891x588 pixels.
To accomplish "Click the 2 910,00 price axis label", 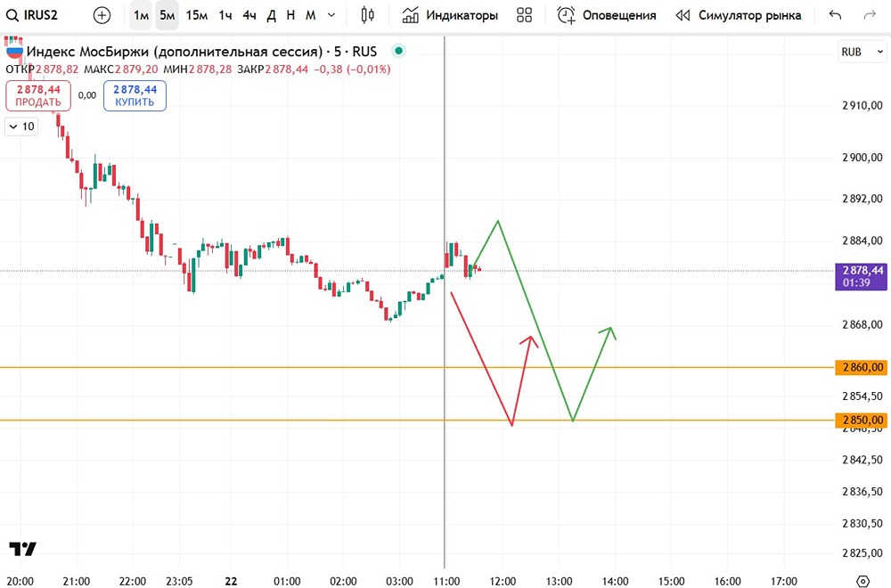I will point(862,105).
